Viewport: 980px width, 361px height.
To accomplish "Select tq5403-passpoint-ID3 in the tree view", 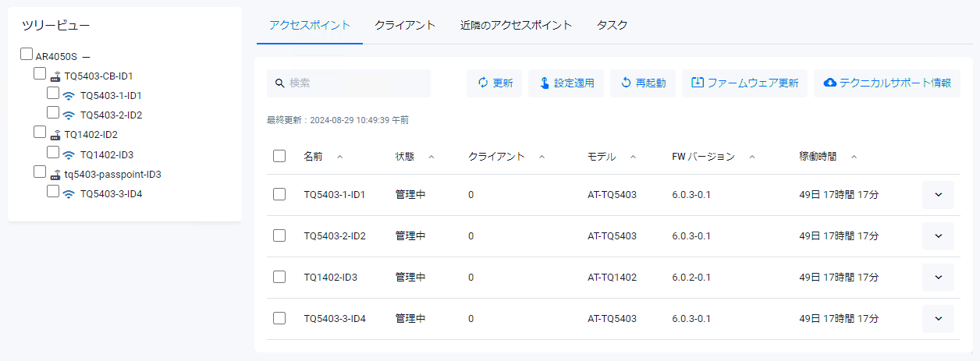I will (x=112, y=174).
